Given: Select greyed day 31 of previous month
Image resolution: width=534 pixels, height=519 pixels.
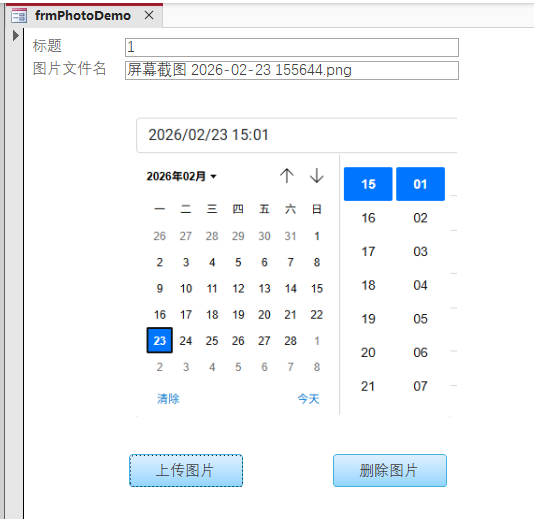Looking at the screenshot, I should 290,236.
